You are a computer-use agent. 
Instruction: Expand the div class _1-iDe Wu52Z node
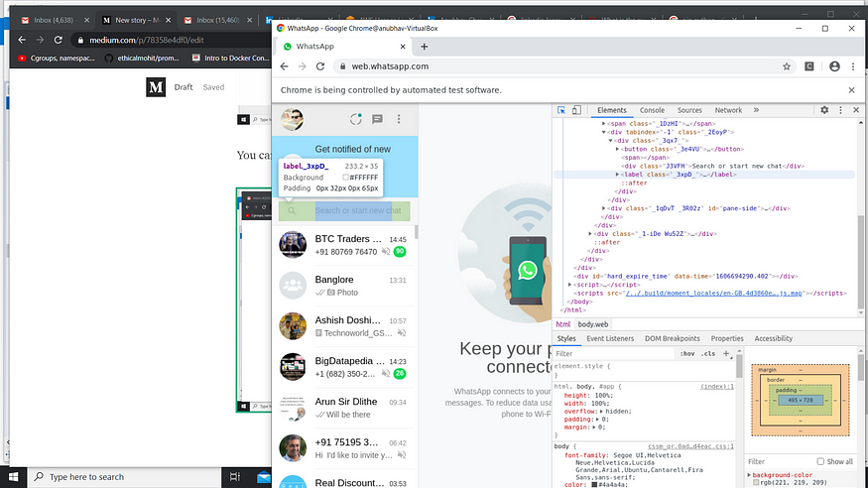click(x=590, y=234)
